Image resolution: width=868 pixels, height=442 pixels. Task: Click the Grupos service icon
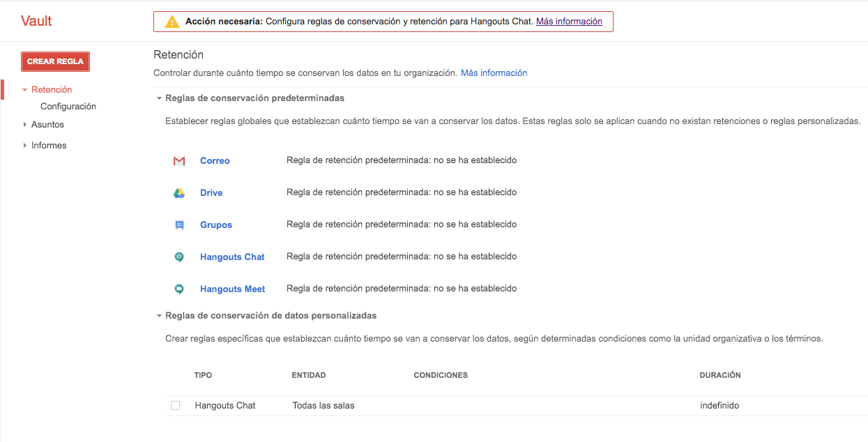pyautogui.click(x=179, y=225)
